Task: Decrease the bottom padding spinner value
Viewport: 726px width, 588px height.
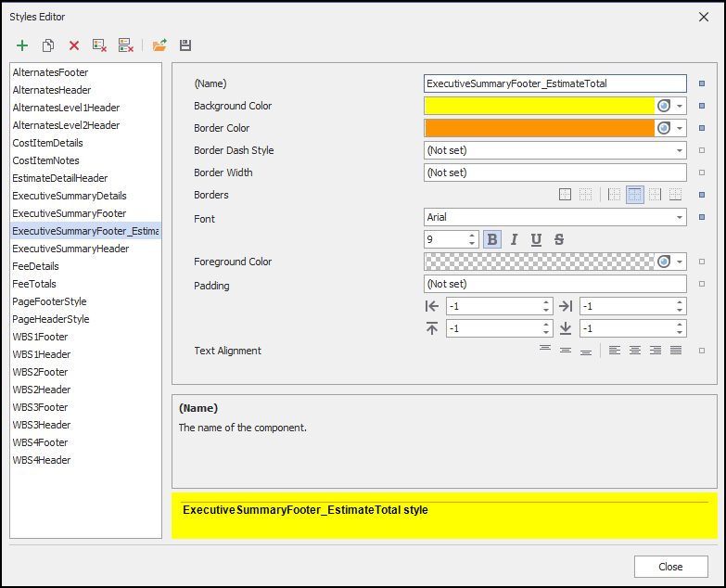Action: [680, 332]
